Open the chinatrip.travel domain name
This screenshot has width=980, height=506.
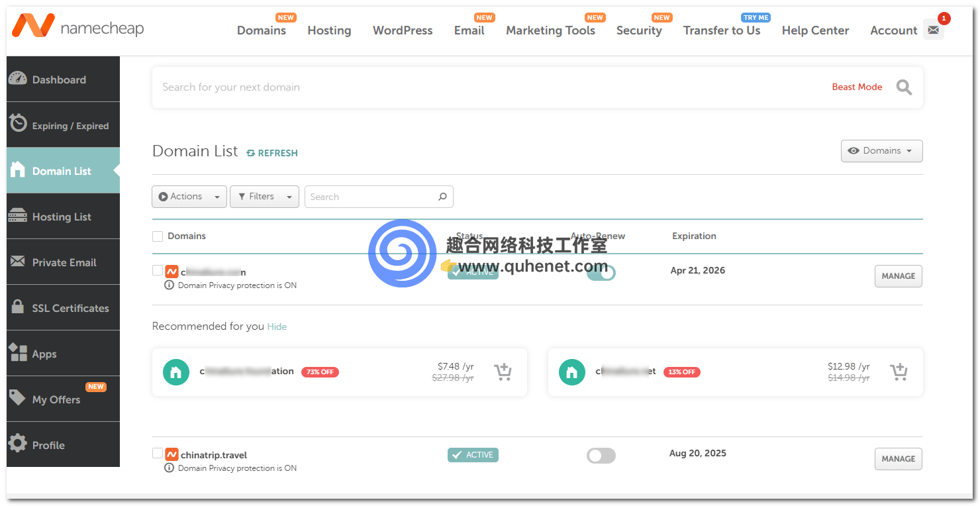[x=214, y=455]
